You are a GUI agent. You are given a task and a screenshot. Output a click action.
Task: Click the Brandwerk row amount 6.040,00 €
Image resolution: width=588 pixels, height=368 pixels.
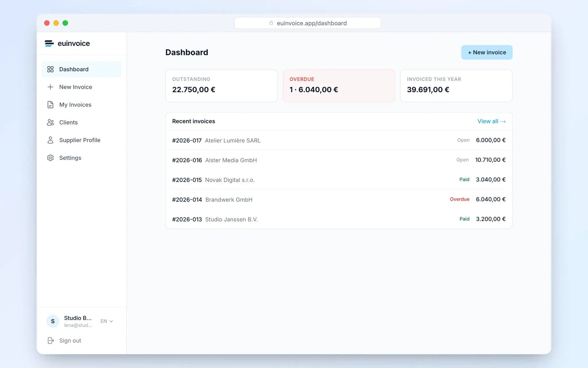(x=491, y=199)
